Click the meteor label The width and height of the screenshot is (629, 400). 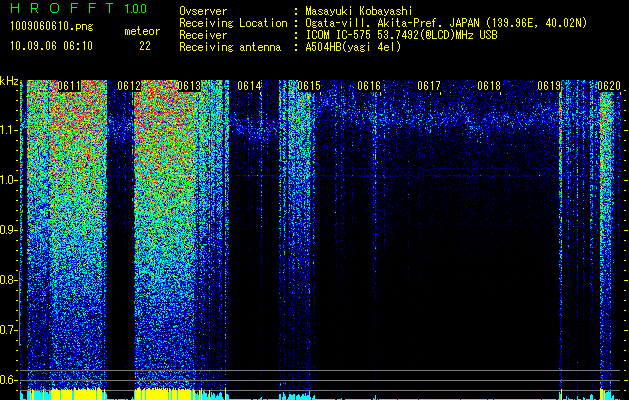point(142,31)
